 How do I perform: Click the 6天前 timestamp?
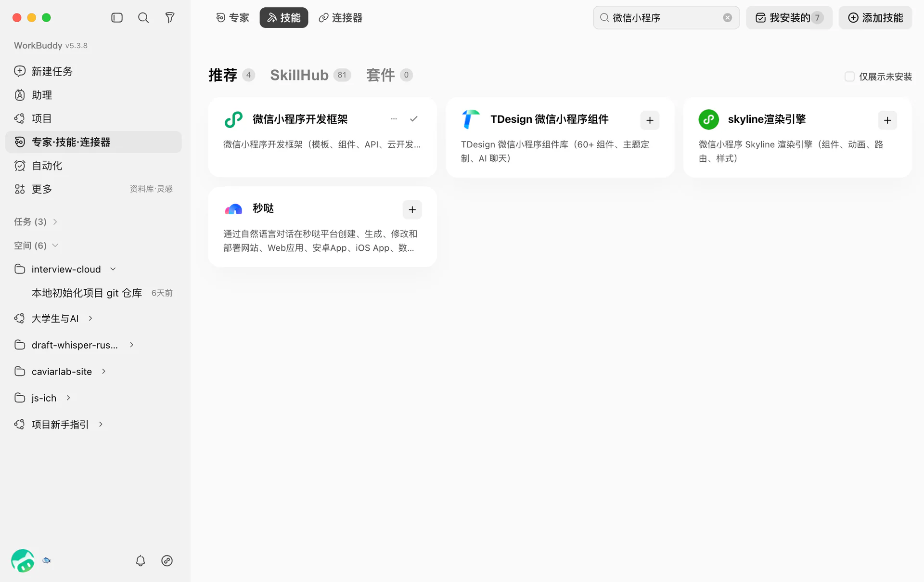(x=162, y=293)
